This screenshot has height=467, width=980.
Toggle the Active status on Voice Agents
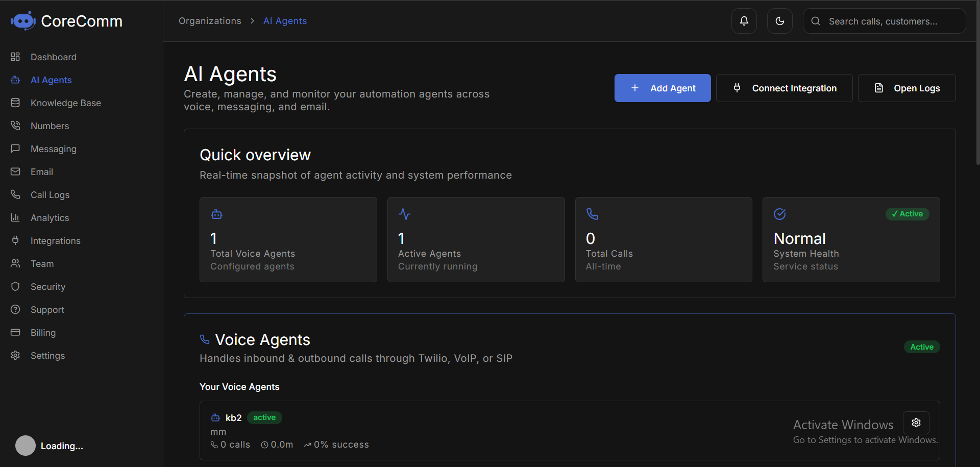click(922, 347)
